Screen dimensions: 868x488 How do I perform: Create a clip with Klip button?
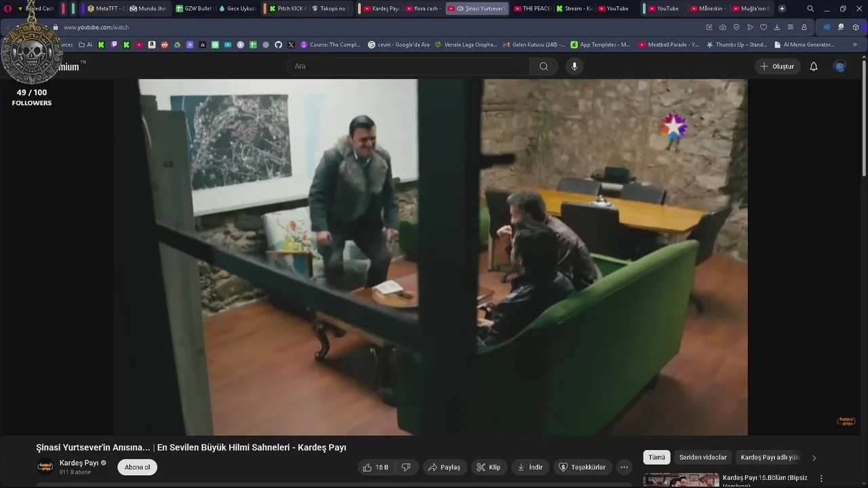coord(489,467)
